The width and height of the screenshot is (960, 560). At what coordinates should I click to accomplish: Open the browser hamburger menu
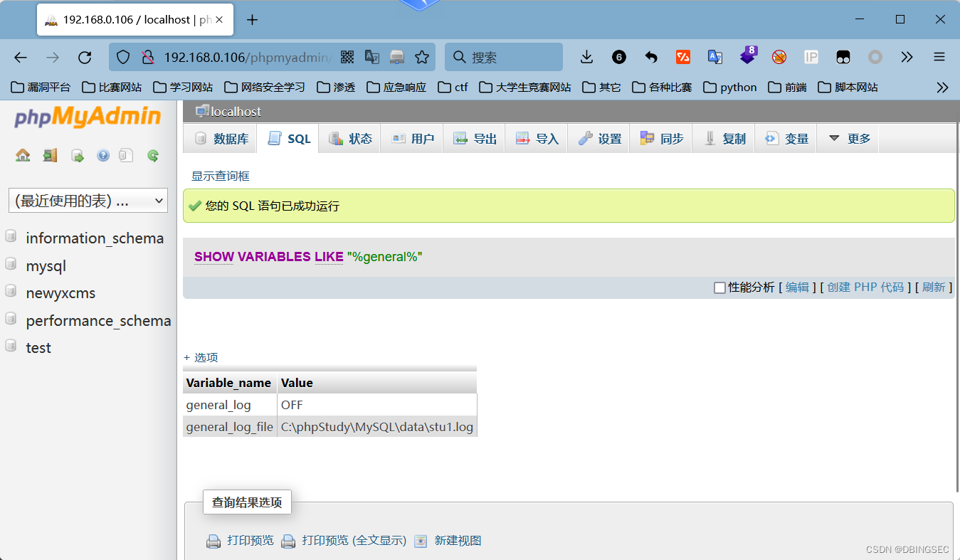coord(939,57)
